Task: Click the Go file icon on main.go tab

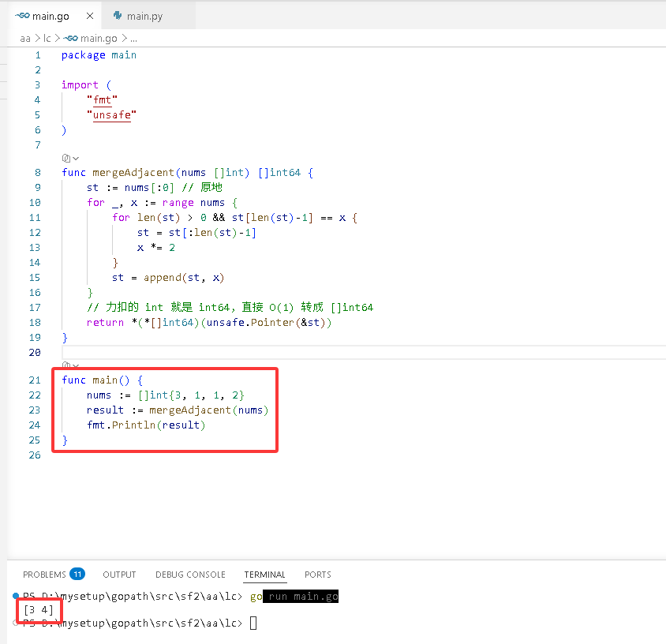Action: 22,16
